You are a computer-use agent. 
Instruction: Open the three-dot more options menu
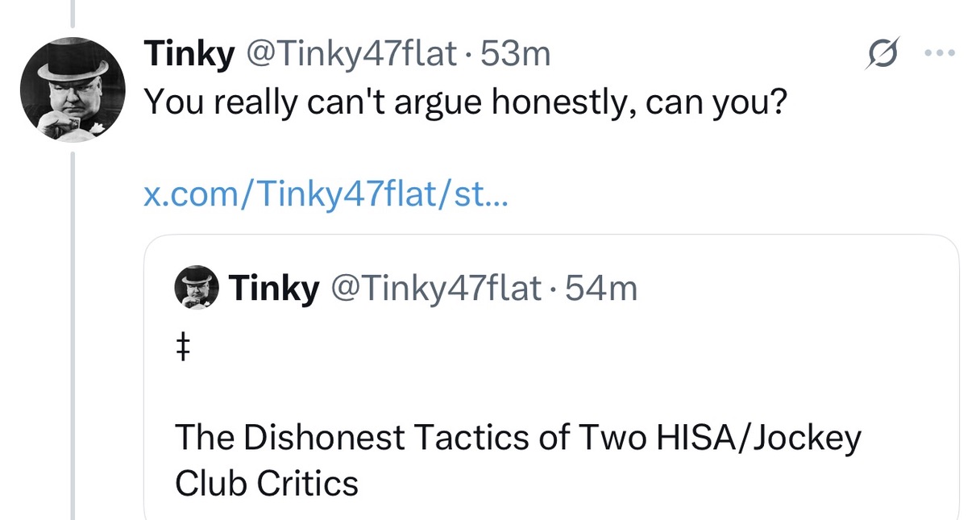939,55
